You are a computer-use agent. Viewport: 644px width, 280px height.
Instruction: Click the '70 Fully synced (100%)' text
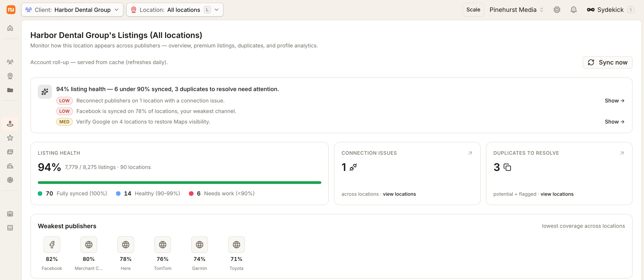(76, 194)
